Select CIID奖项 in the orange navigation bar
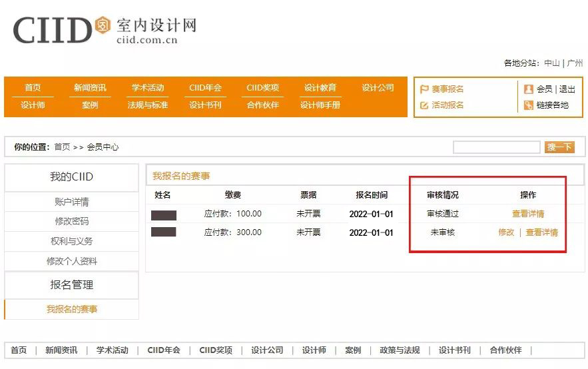The width and height of the screenshot is (588, 369). pos(262,88)
